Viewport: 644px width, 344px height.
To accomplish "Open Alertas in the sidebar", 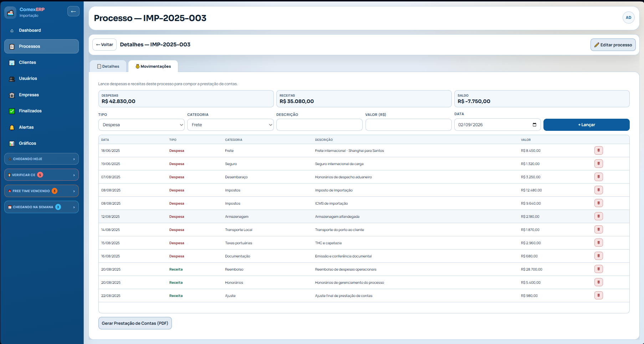I will point(41,127).
